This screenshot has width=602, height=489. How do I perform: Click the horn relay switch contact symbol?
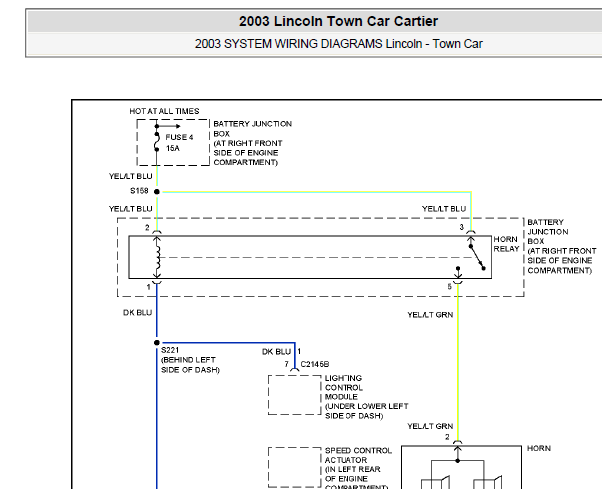point(476,256)
